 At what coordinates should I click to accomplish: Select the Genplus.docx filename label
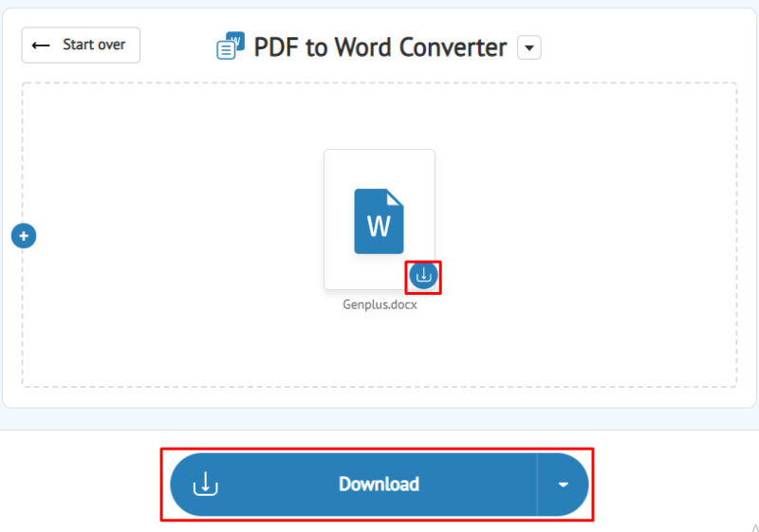coord(379,305)
